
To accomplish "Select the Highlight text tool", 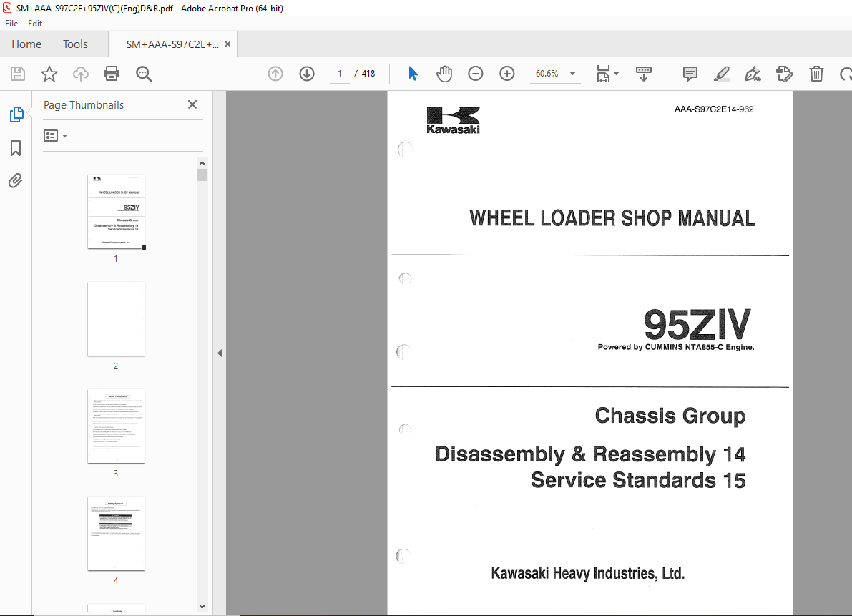I will pyautogui.click(x=721, y=73).
